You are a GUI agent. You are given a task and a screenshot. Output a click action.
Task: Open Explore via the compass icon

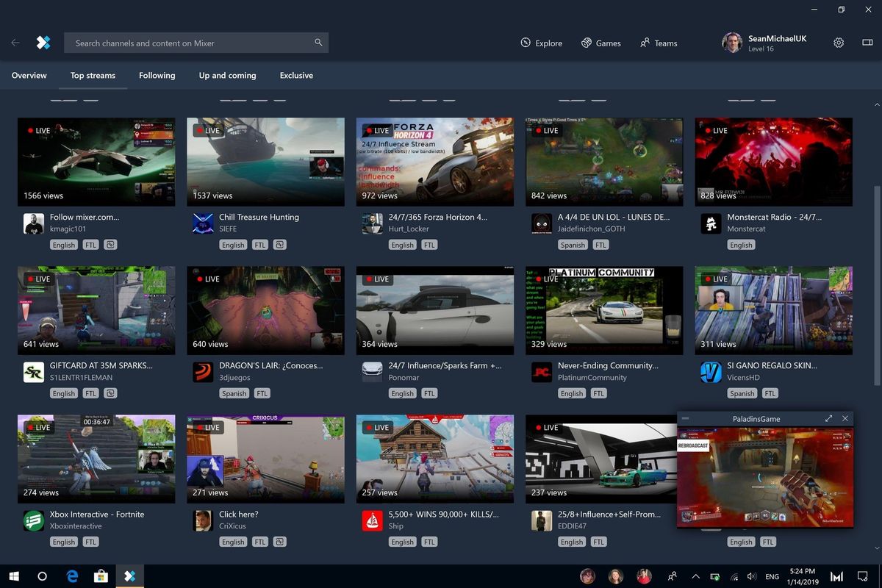pos(542,43)
